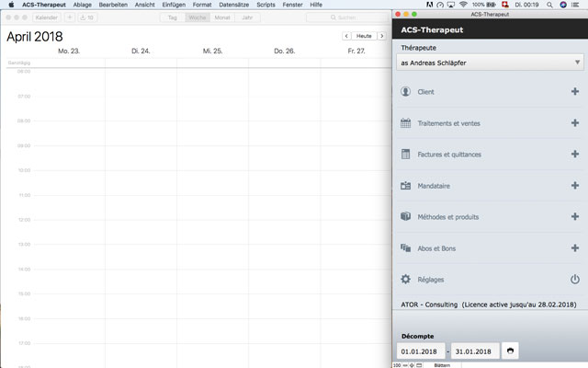
Task: Open Siri from the menu bar
Action: tap(563, 5)
